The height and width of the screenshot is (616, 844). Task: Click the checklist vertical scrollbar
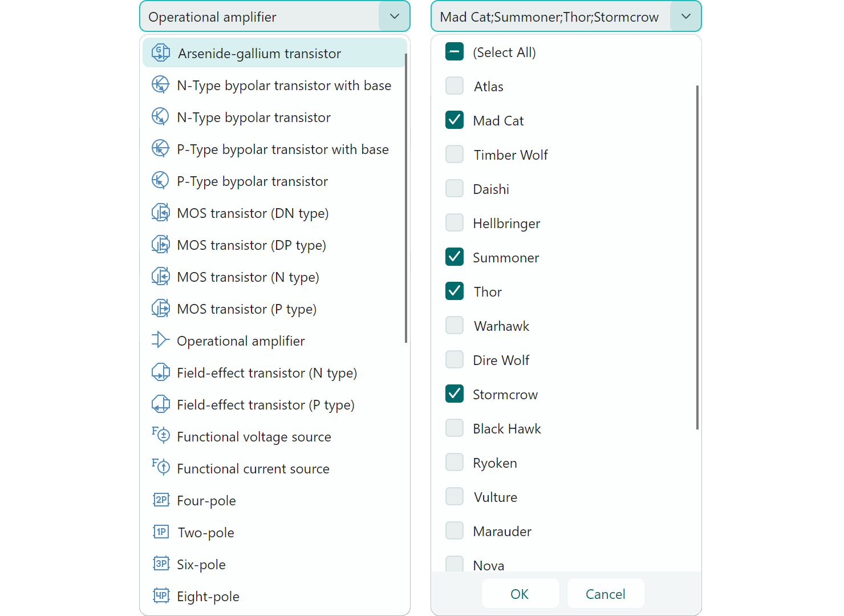697,257
